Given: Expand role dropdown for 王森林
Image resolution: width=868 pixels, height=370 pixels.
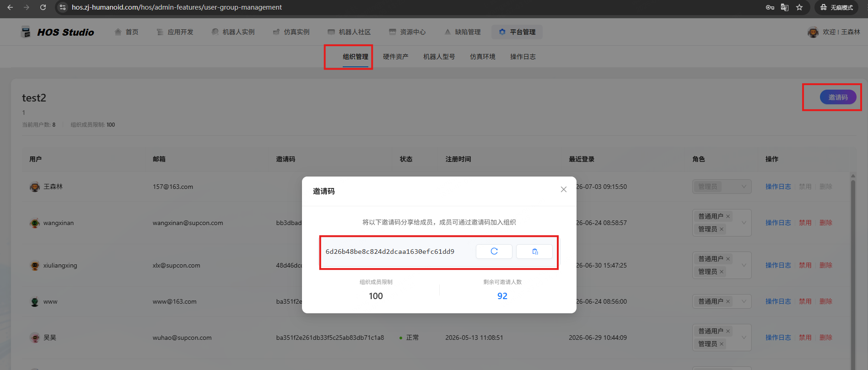Looking at the screenshot, I should click(x=744, y=187).
